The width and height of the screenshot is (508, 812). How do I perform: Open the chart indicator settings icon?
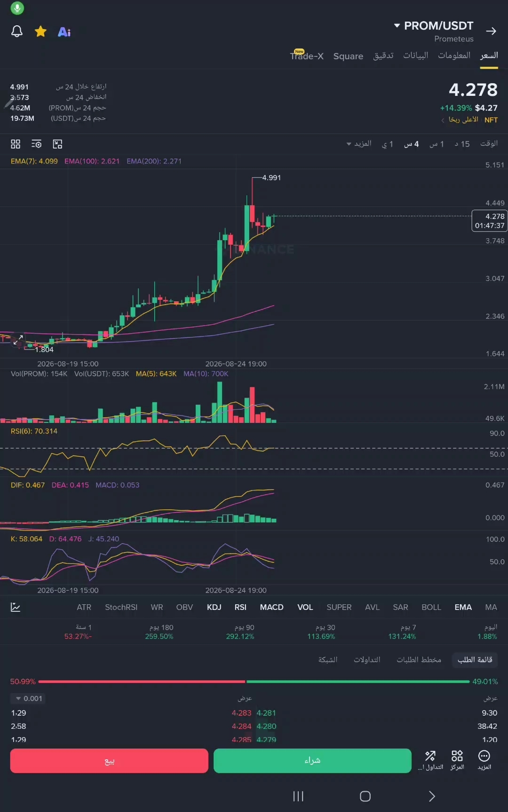tap(36, 144)
